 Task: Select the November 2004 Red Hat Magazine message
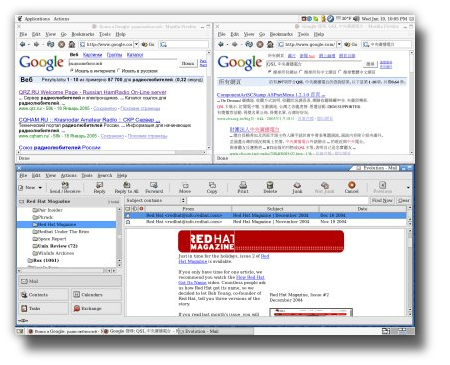coord(265,222)
